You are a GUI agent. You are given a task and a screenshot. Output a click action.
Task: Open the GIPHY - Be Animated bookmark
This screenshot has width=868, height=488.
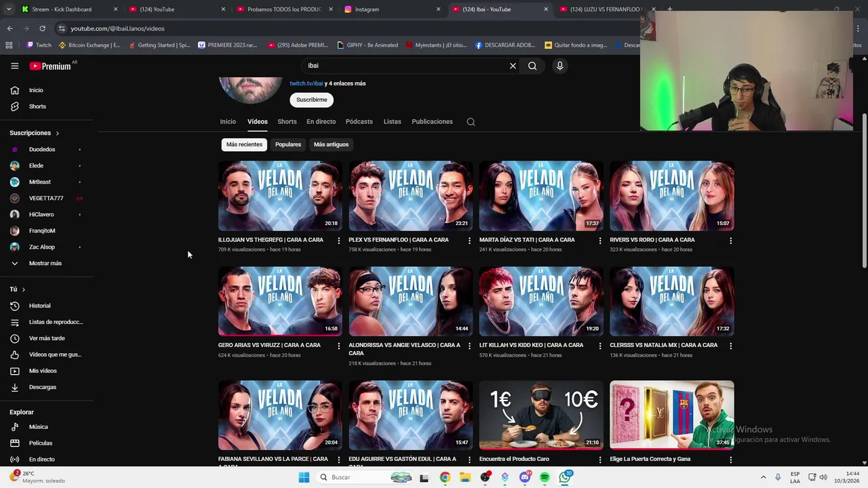click(368, 45)
